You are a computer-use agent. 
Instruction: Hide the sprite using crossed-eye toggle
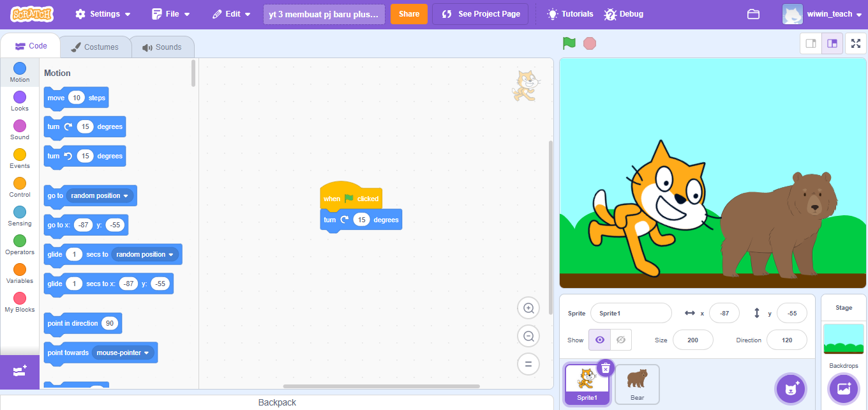click(x=621, y=340)
